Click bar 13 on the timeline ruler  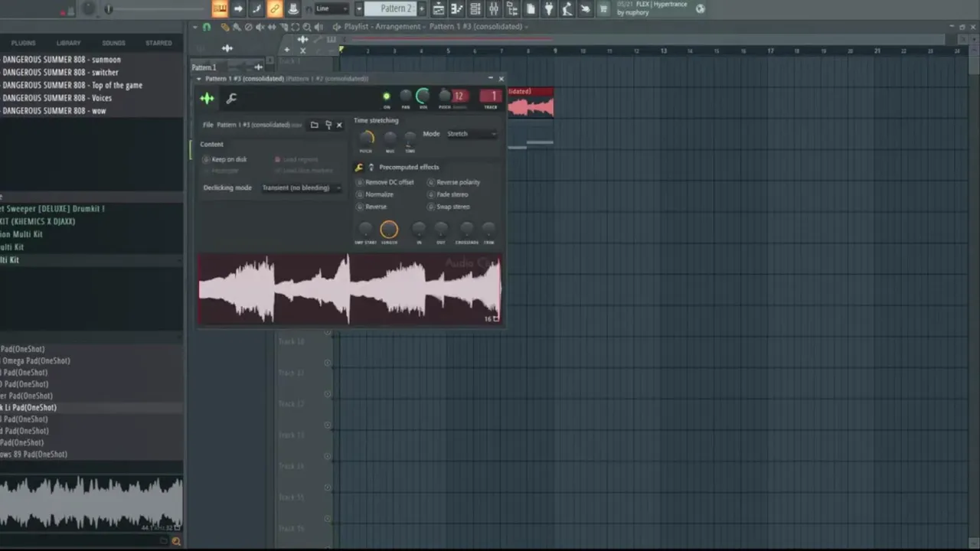click(x=663, y=51)
